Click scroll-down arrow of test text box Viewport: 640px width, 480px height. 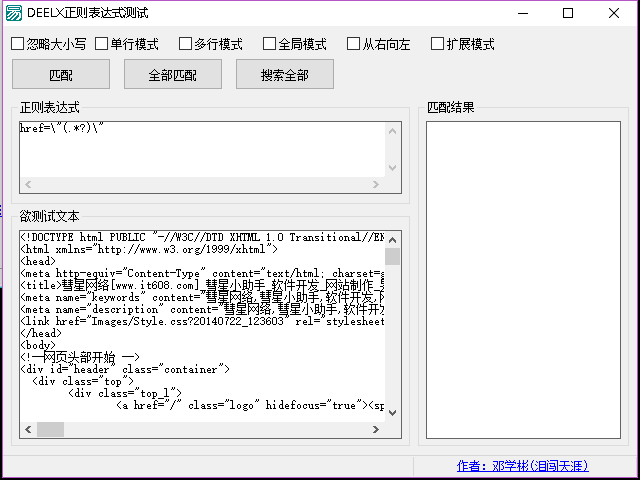coord(393,413)
